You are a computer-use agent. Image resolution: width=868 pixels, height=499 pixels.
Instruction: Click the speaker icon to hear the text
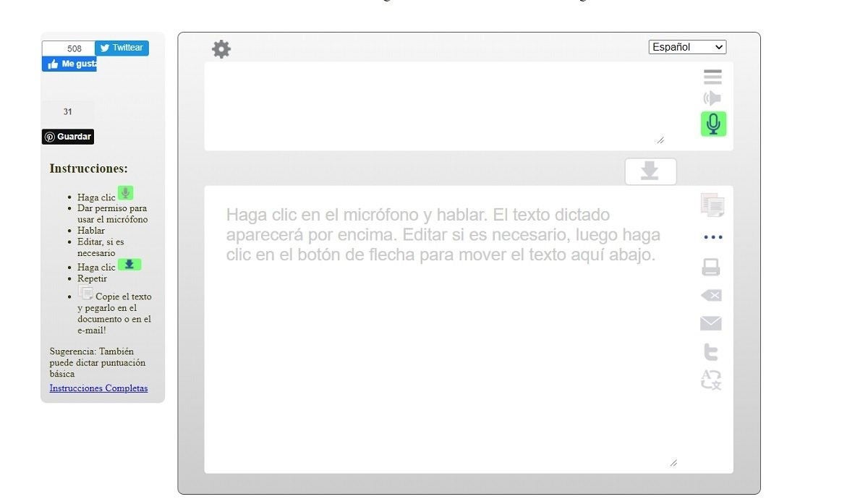click(712, 98)
